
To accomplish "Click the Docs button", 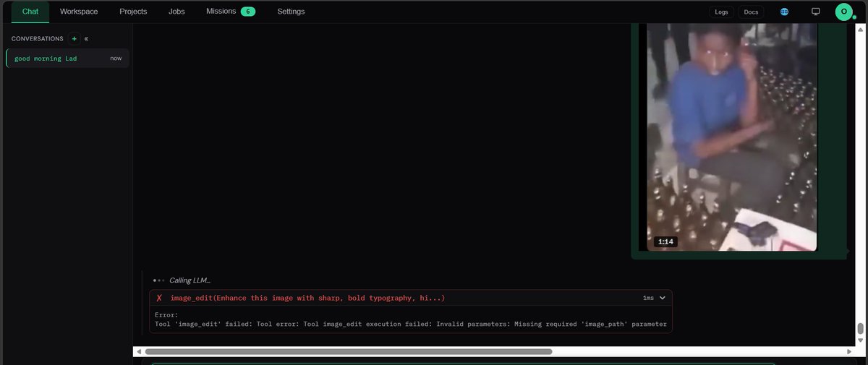I will 751,12.
